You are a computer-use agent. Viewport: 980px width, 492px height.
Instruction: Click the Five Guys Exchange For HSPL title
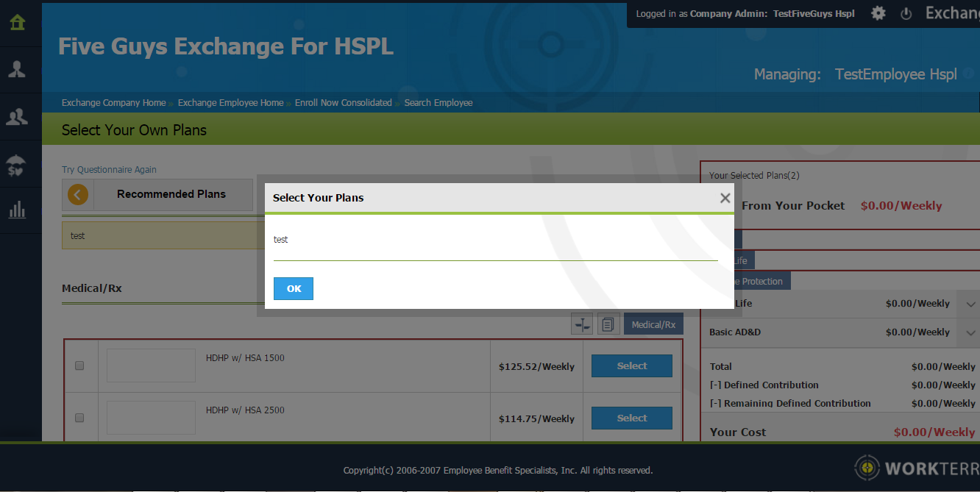(x=226, y=46)
